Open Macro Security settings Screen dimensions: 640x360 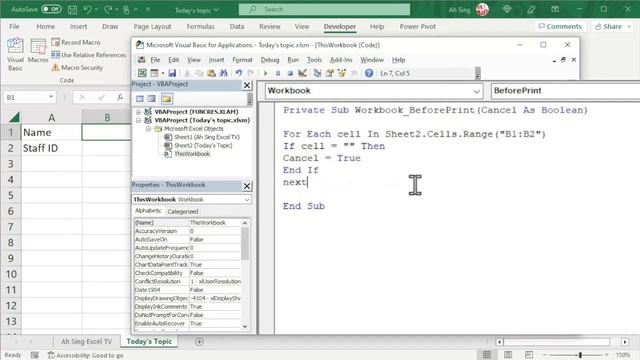(77, 67)
